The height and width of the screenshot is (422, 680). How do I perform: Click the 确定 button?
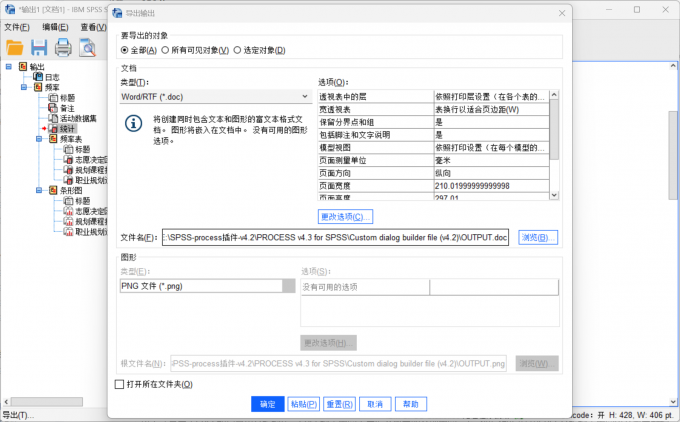pos(268,404)
